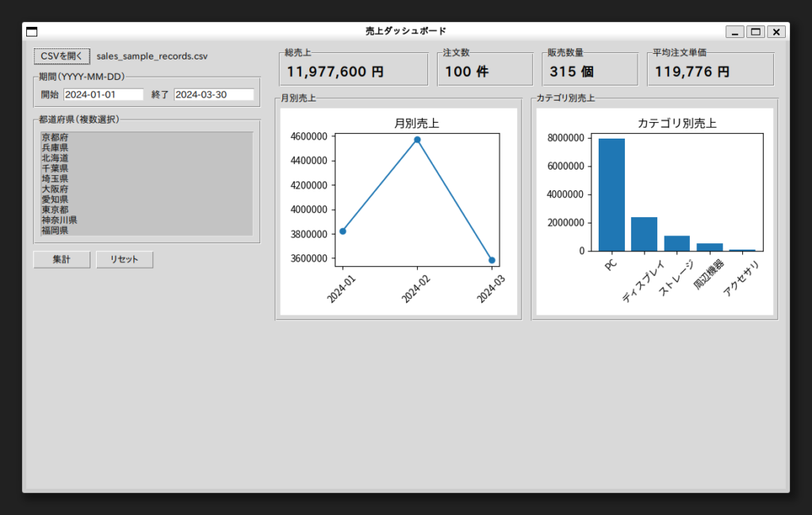Close the 売上ダッシュボード window
Viewport: 812px width, 515px height.
(776, 32)
